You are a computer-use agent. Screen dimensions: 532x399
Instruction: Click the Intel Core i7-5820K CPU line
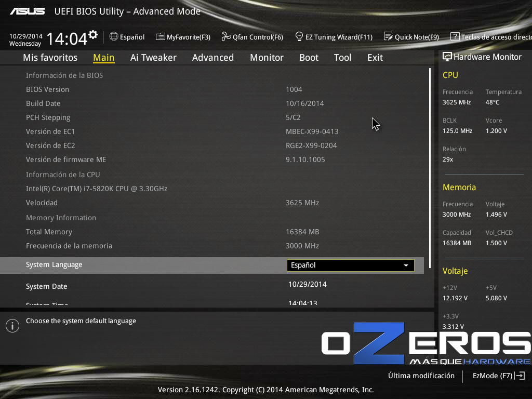tap(97, 189)
